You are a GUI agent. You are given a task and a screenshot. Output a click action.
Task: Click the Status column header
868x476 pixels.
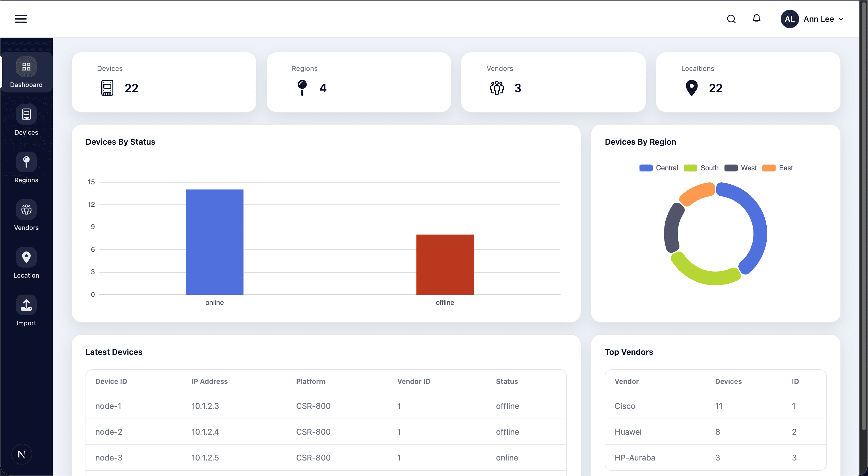(506, 381)
